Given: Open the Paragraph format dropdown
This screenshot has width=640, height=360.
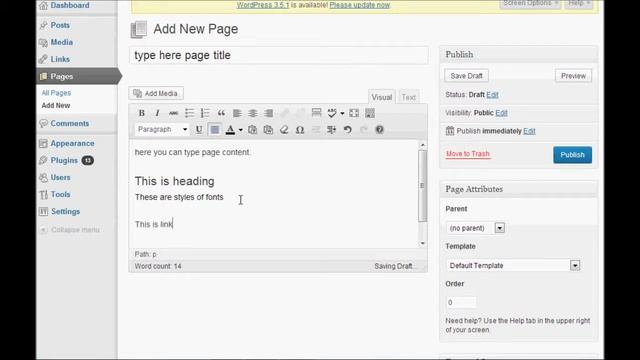Looking at the screenshot, I should [162, 129].
